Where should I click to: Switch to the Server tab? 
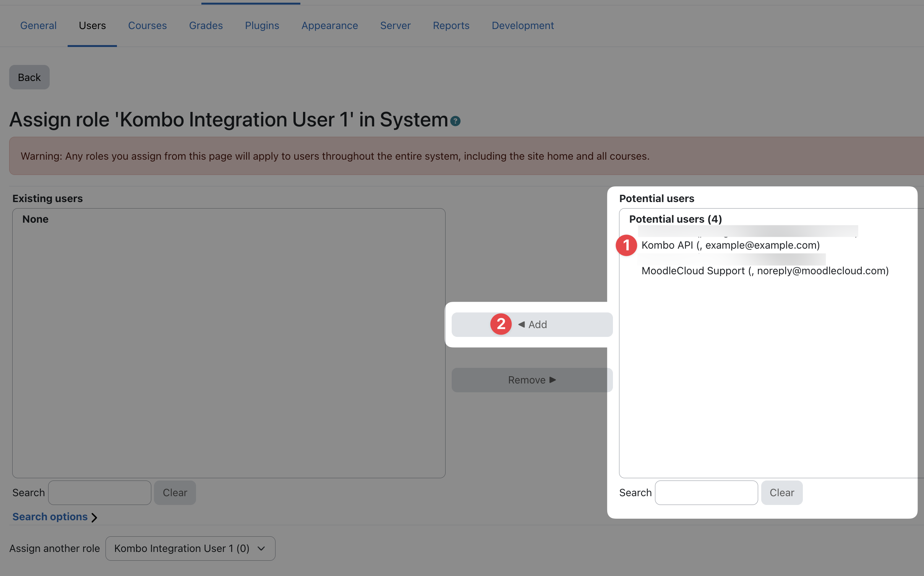(x=395, y=26)
